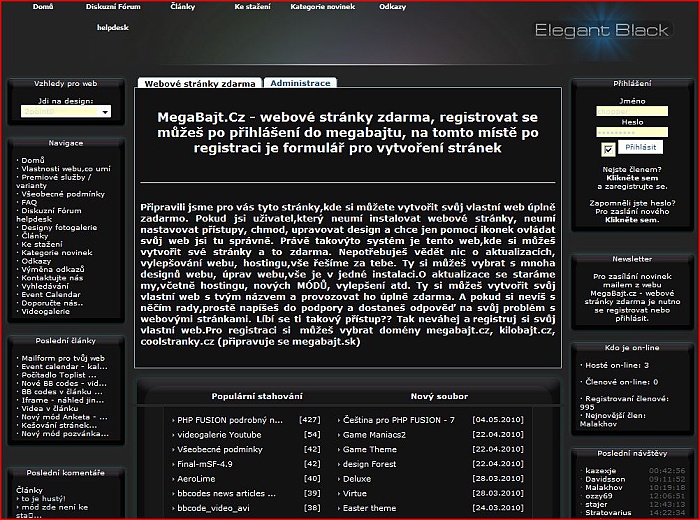Open 'Čeština pro PHP FUSION - 7' file

pyautogui.click(x=399, y=419)
